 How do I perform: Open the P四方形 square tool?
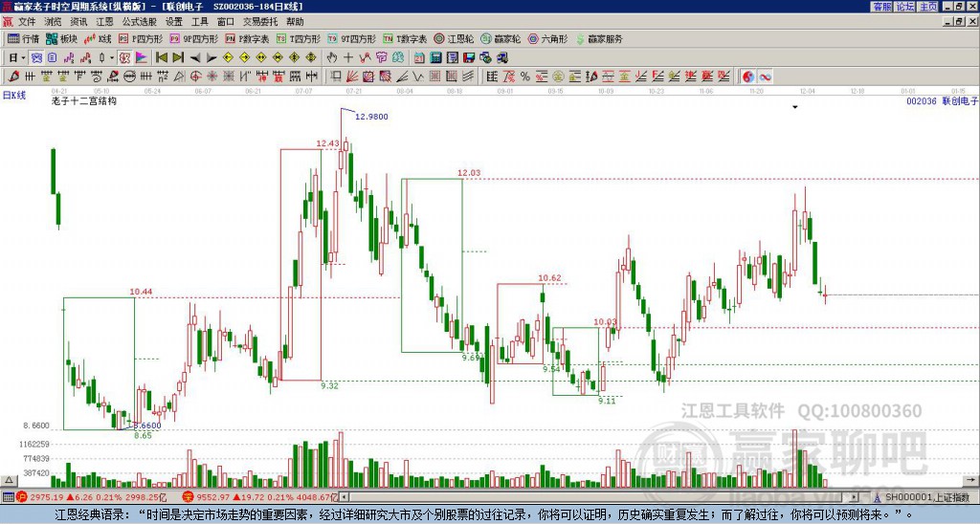point(141,38)
